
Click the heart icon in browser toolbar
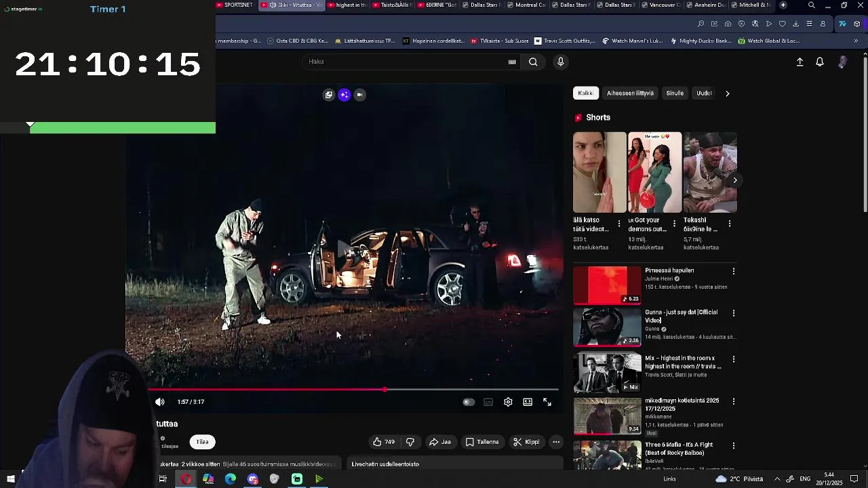[782, 24]
